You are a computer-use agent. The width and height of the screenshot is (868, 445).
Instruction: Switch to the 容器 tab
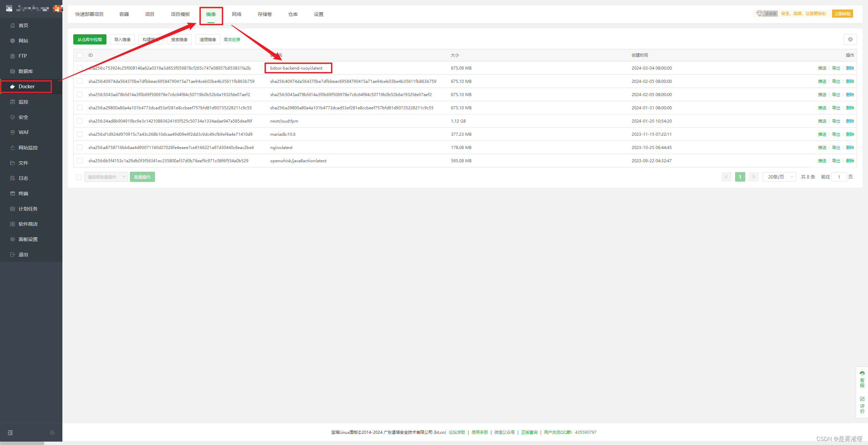pyautogui.click(x=124, y=14)
